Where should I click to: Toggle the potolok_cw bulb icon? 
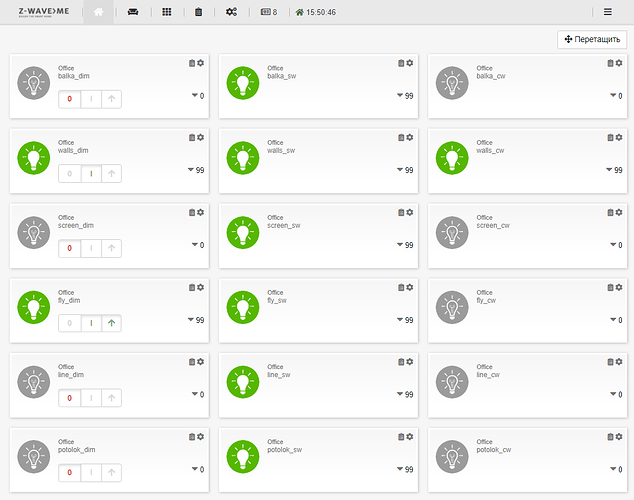point(452,456)
